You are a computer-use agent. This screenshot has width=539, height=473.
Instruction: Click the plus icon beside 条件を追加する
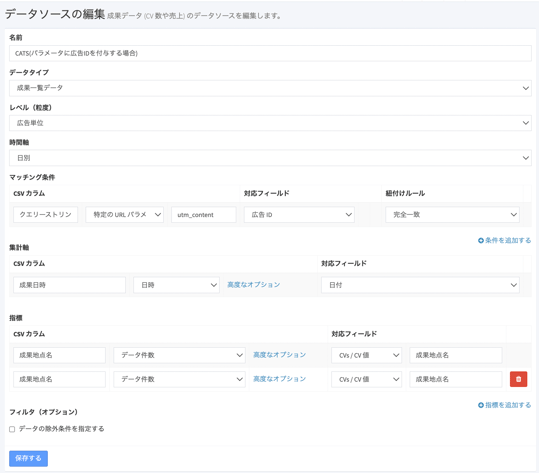pos(481,241)
